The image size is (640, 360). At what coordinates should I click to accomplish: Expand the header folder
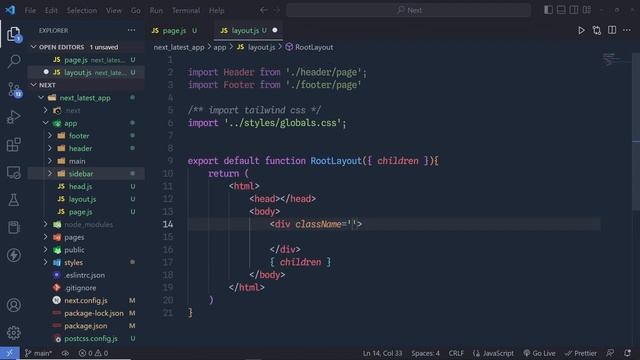click(50, 148)
